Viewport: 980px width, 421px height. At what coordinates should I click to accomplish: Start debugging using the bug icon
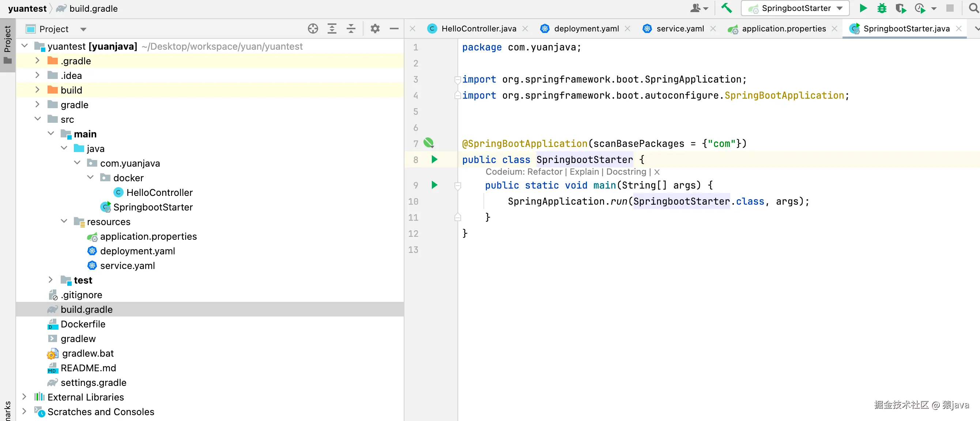[882, 8]
